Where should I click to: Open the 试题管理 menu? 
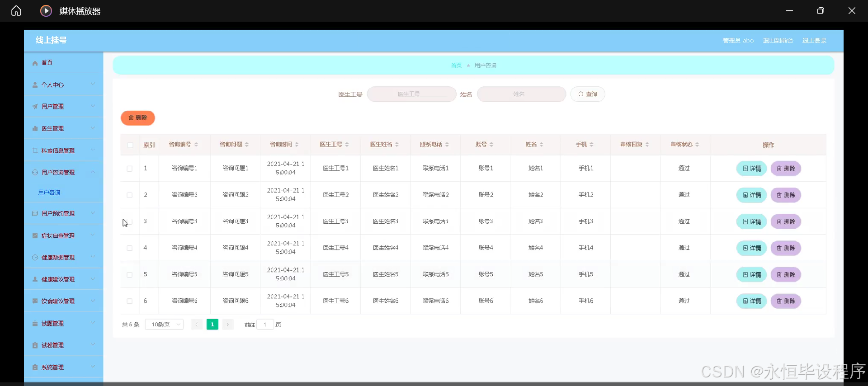63,324
